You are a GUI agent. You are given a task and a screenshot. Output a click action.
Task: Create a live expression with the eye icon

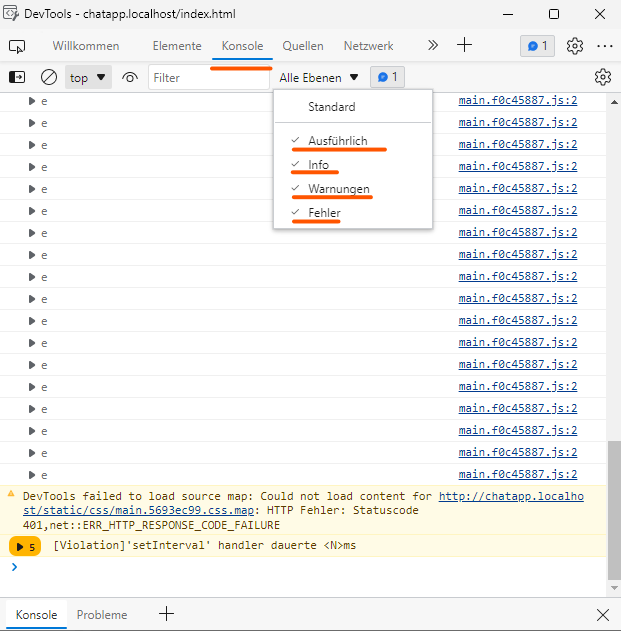coord(130,77)
